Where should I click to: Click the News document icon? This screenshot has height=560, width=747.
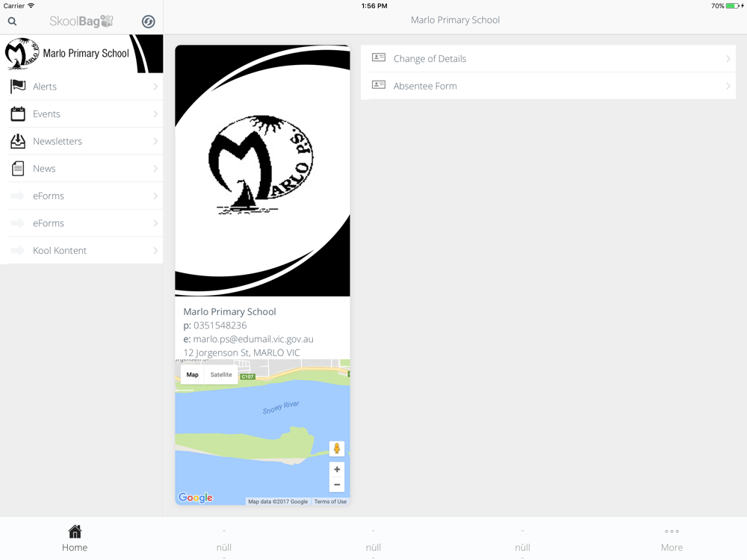[18, 169]
